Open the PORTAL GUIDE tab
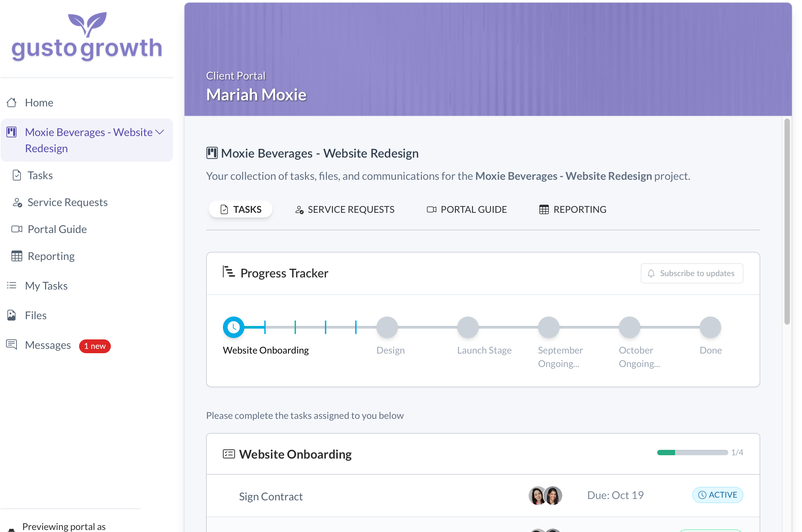 (467, 209)
